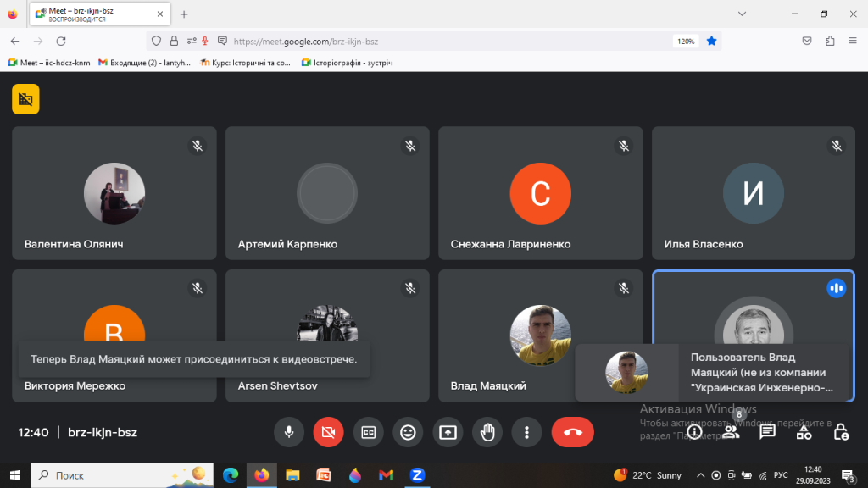Open the Windows Start menu
This screenshot has height=488, width=868.
tap(15, 475)
